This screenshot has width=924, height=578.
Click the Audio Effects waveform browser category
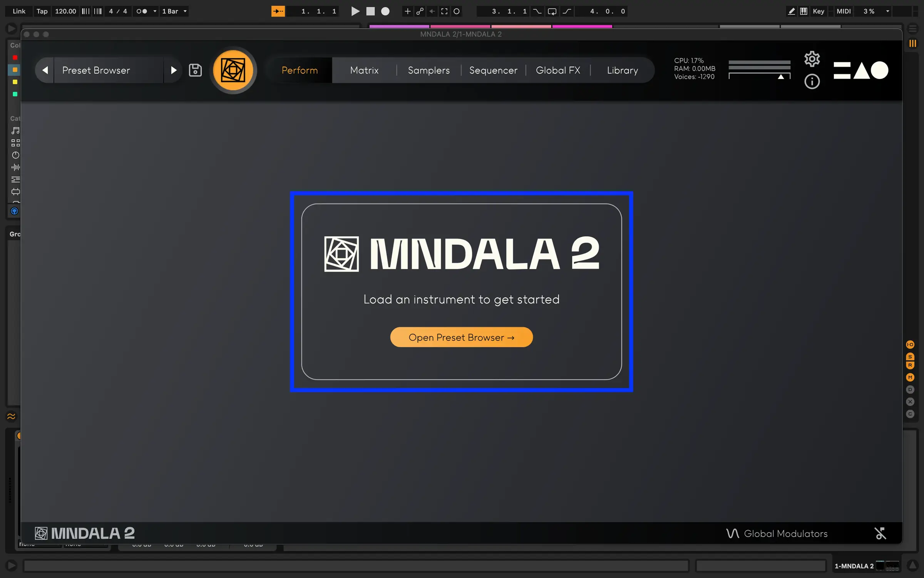point(15,167)
